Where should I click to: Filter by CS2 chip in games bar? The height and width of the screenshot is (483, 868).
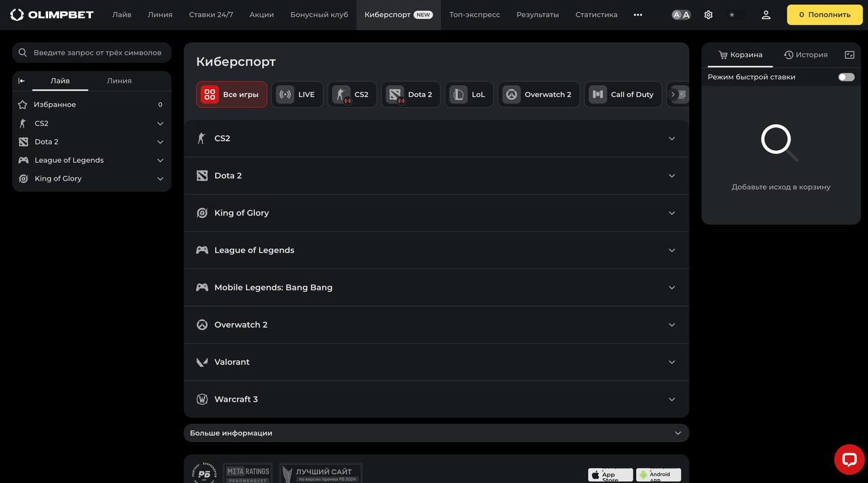click(352, 94)
